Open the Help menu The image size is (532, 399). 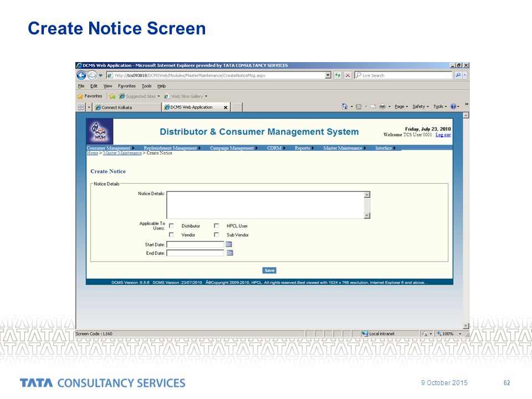(x=161, y=86)
